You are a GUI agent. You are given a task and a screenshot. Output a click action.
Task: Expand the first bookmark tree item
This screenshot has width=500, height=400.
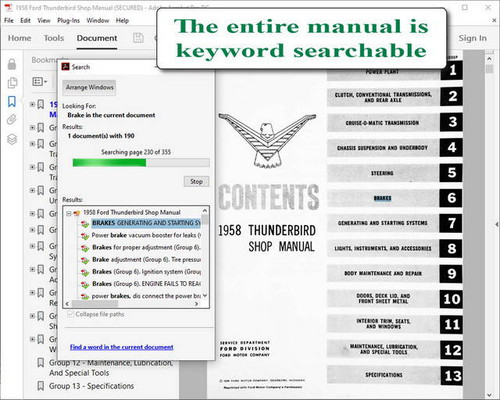coord(32,104)
